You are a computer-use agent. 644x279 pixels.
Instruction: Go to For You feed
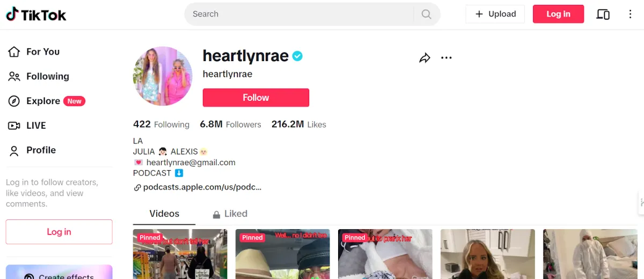(x=33, y=52)
